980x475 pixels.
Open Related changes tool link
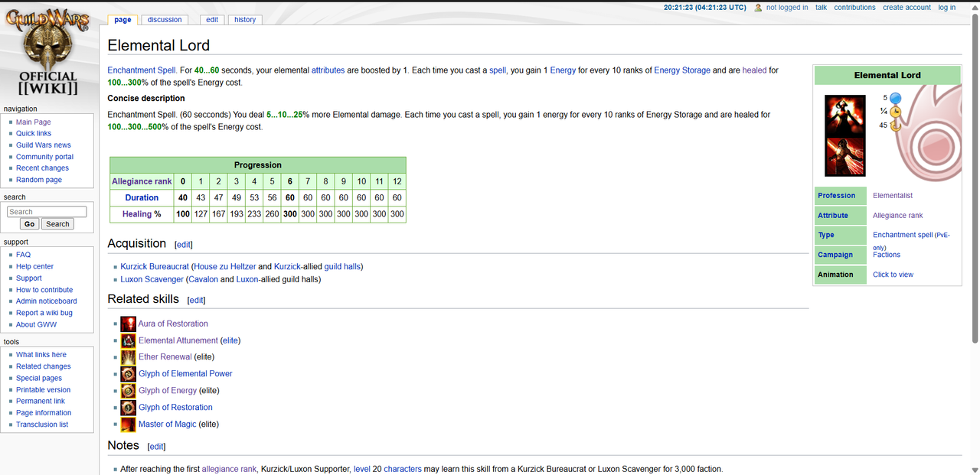click(x=44, y=366)
